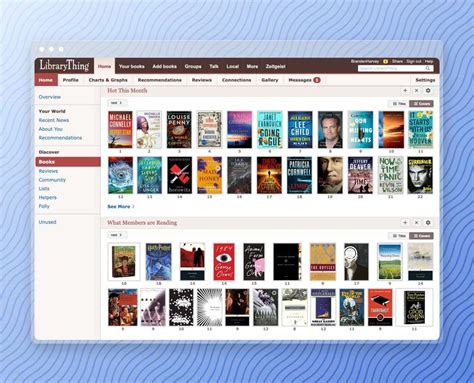Click plus icon in Hot This Month header
Image resolution: width=474 pixels, height=383 pixels.
pos(405,90)
